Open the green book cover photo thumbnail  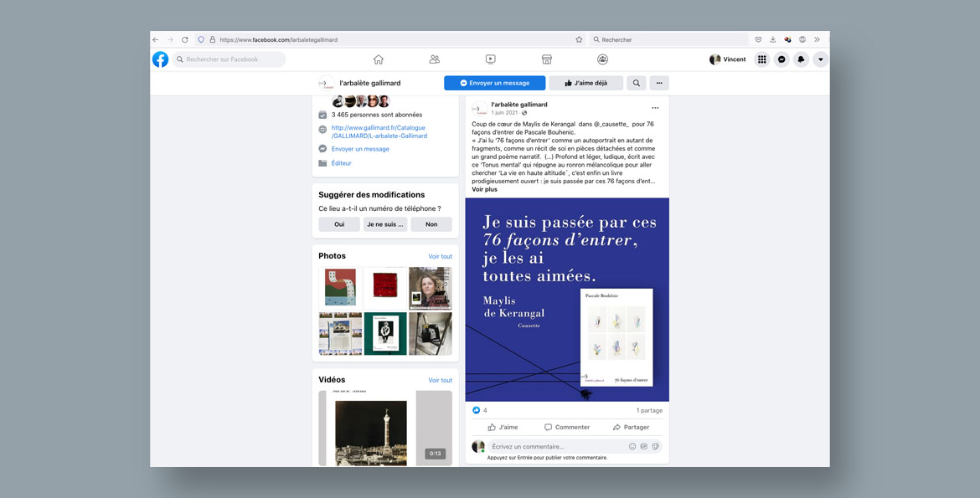385,334
